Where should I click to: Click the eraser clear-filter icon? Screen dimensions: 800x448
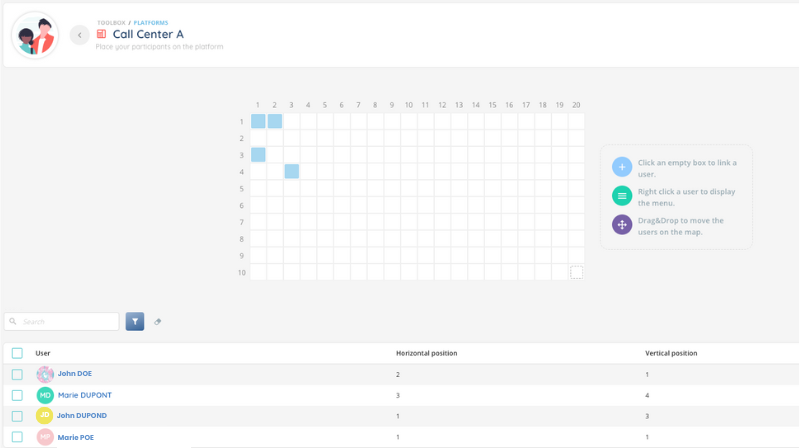click(x=158, y=322)
